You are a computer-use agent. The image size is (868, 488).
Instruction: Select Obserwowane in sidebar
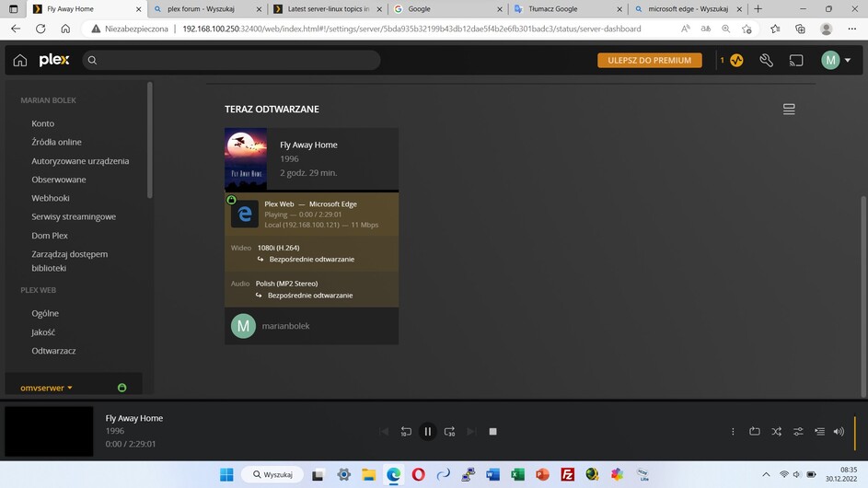click(59, 180)
